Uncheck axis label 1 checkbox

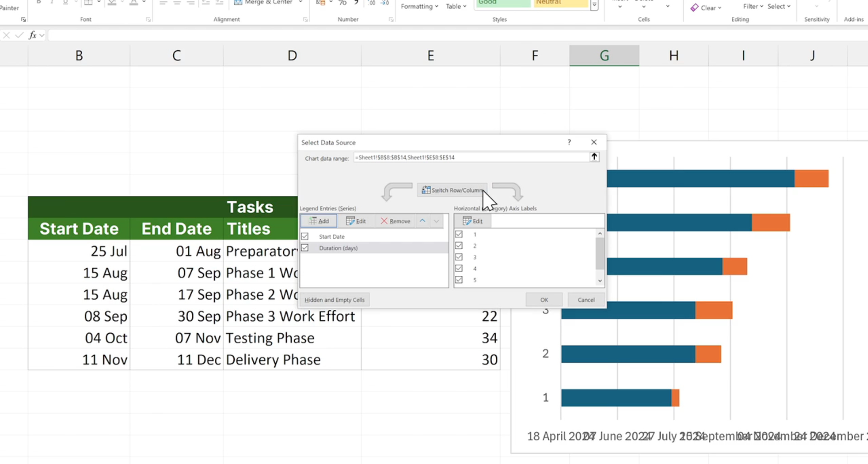459,234
